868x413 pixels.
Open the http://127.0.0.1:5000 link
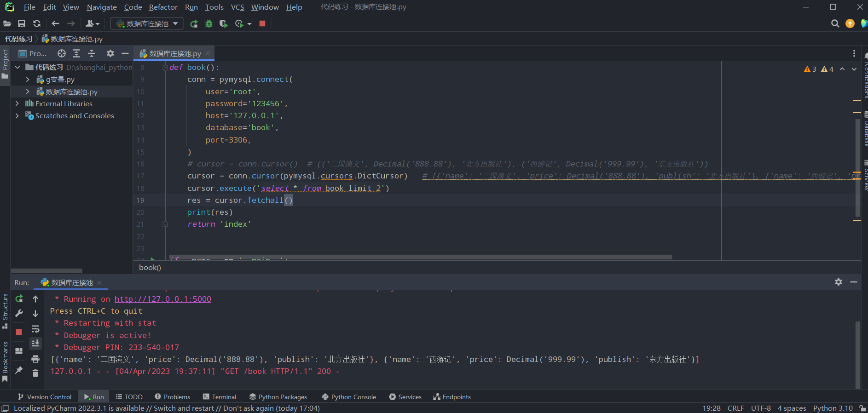(x=163, y=299)
